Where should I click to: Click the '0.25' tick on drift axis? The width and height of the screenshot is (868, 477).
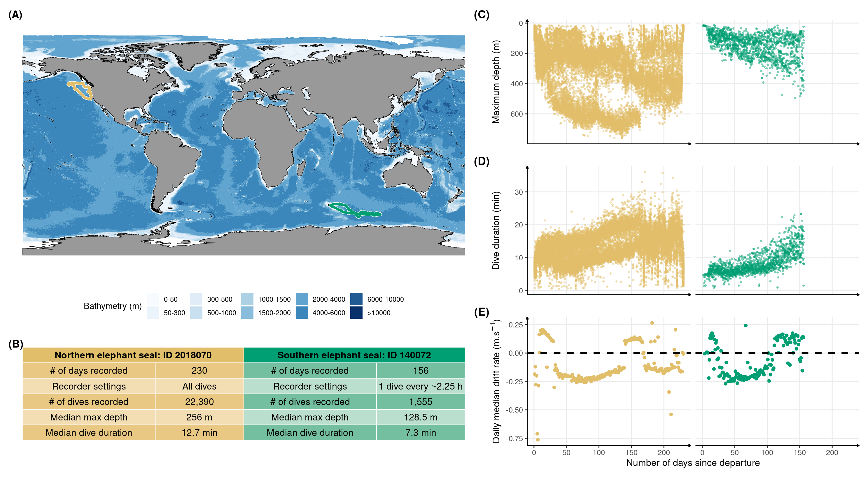pyautogui.click(x=516, y=325)
